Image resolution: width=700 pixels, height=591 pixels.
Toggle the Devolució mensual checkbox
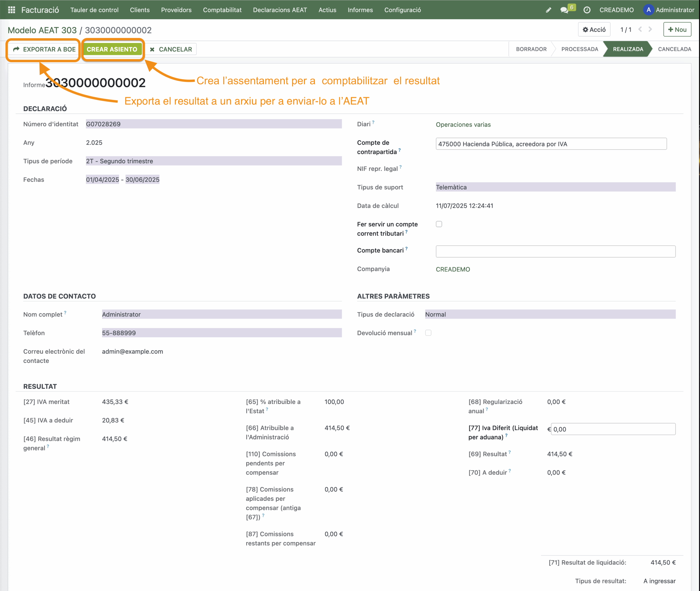pyautogui.click(x=428, y=333)
